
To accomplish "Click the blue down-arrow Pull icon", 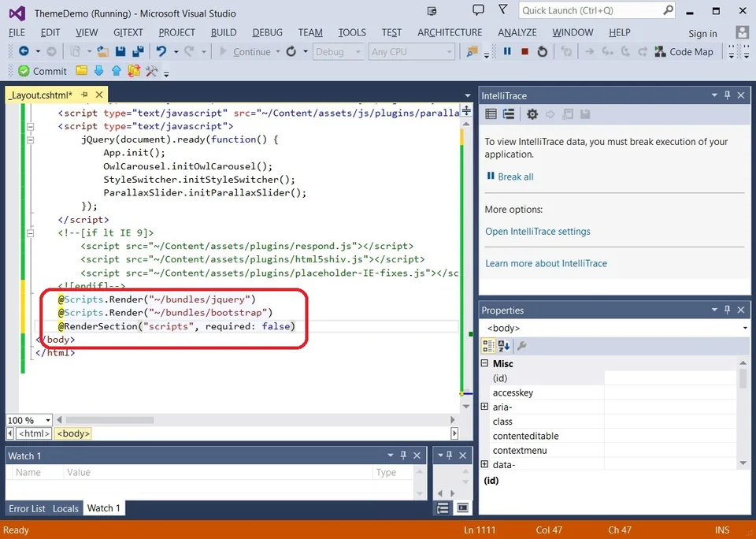I will pos(99,71).
